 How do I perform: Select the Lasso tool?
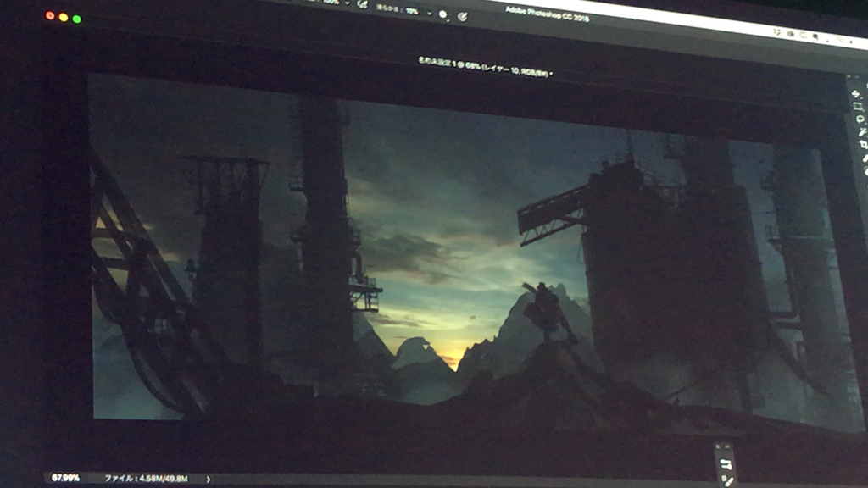(860, 119)
